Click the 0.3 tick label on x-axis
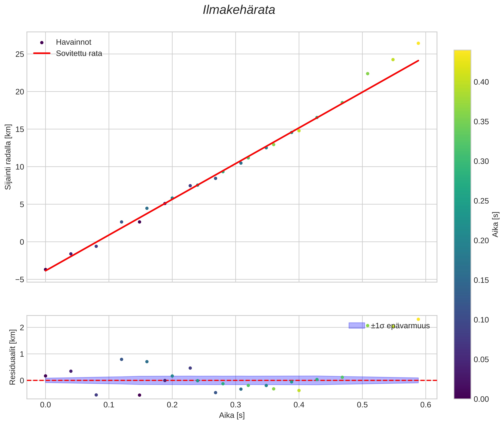504x424 pixels. (236, 405)
